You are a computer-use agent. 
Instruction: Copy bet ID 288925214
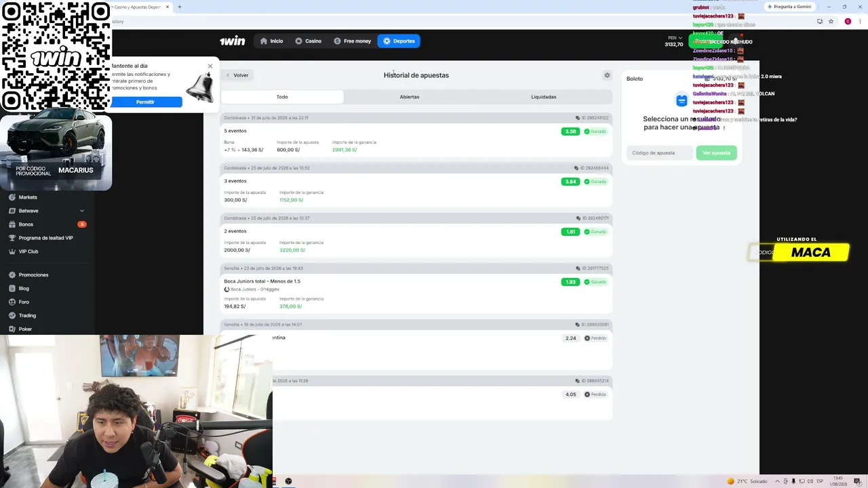click(x=578, y=381)
